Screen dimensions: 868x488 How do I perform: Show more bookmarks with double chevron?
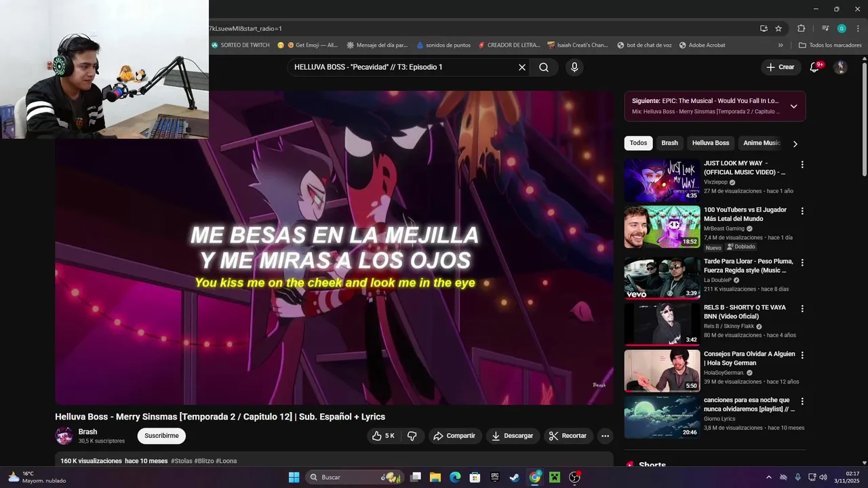tap(781, 45)
